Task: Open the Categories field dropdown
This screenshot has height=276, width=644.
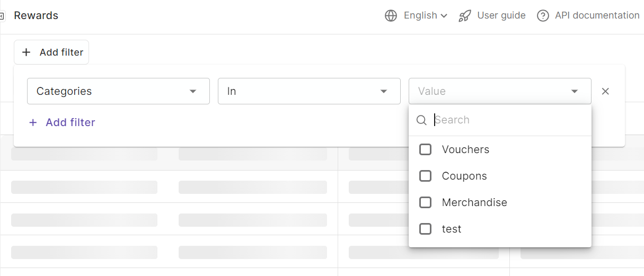Action: (118, 91)
